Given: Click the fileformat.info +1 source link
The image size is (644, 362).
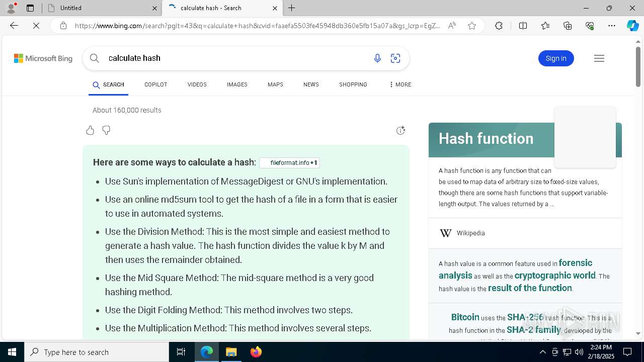Looking at the screenshot, I should 290,163.
